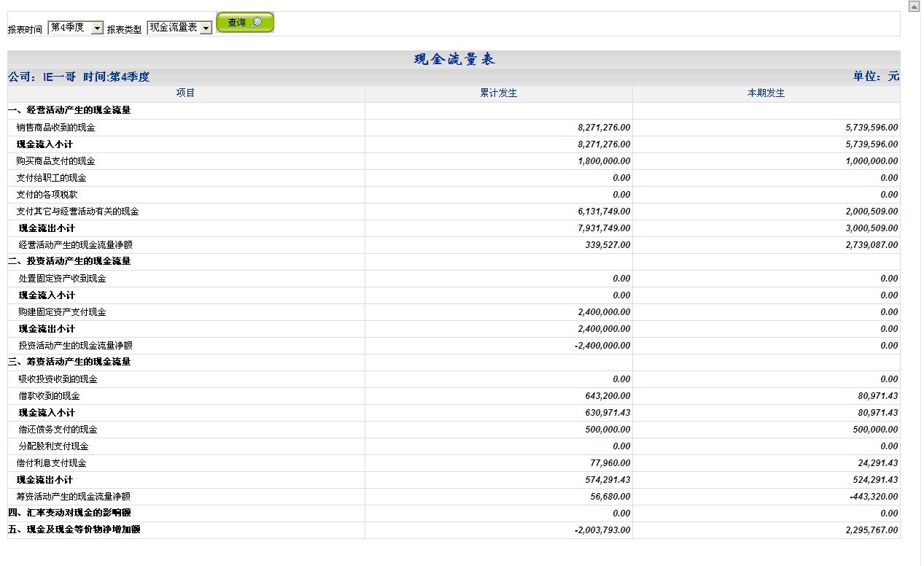This screenshot has width=924, height=566.
Task: Open the 报表类型 report type dropdown
Action: (x=179, y=28)
